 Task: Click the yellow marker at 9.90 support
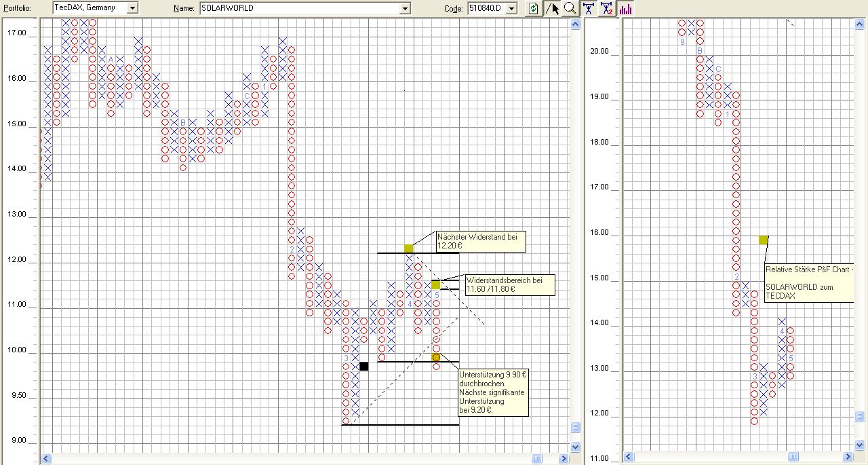[x=436, y=357]
